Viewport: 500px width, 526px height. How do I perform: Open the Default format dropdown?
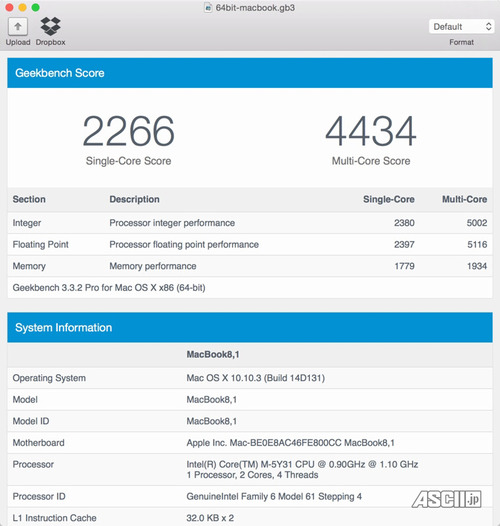(461, 27)
